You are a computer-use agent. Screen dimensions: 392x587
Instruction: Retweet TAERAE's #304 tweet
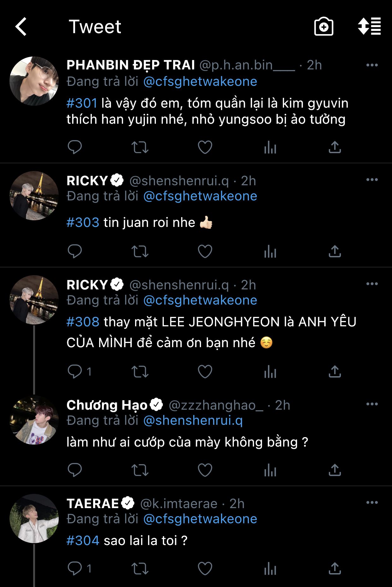(140, 569)
